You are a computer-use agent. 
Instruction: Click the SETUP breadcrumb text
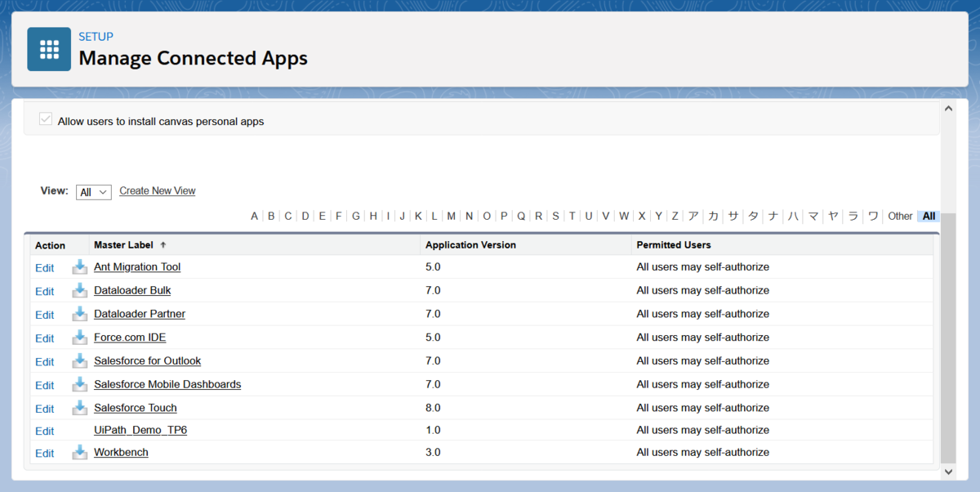click(x=96, y=37)
